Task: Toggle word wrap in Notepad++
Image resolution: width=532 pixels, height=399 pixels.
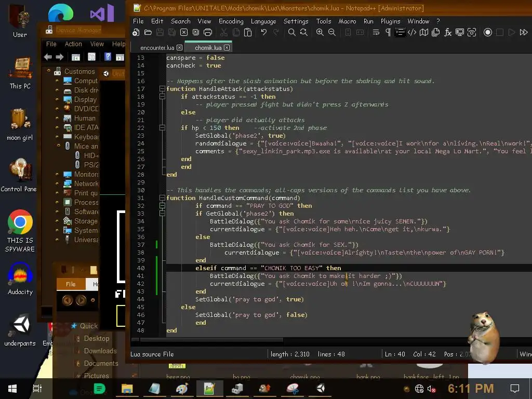Action: coord(376,32)
